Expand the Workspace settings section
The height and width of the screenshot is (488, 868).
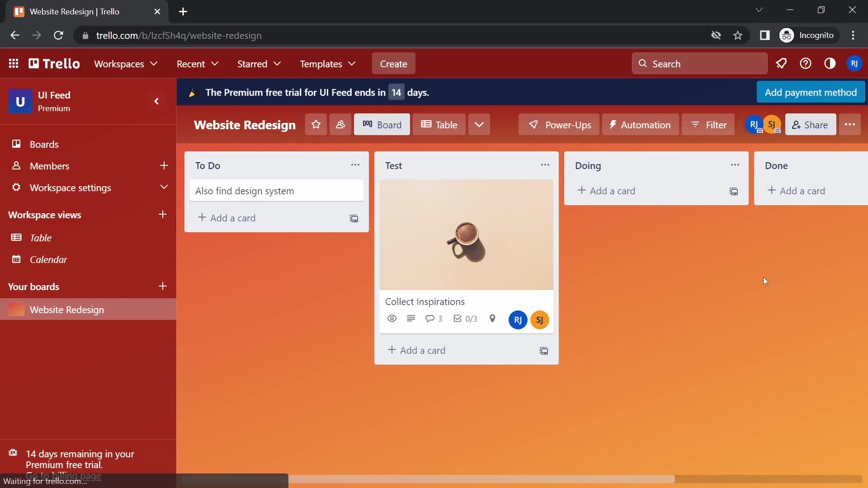click(163, 187)
